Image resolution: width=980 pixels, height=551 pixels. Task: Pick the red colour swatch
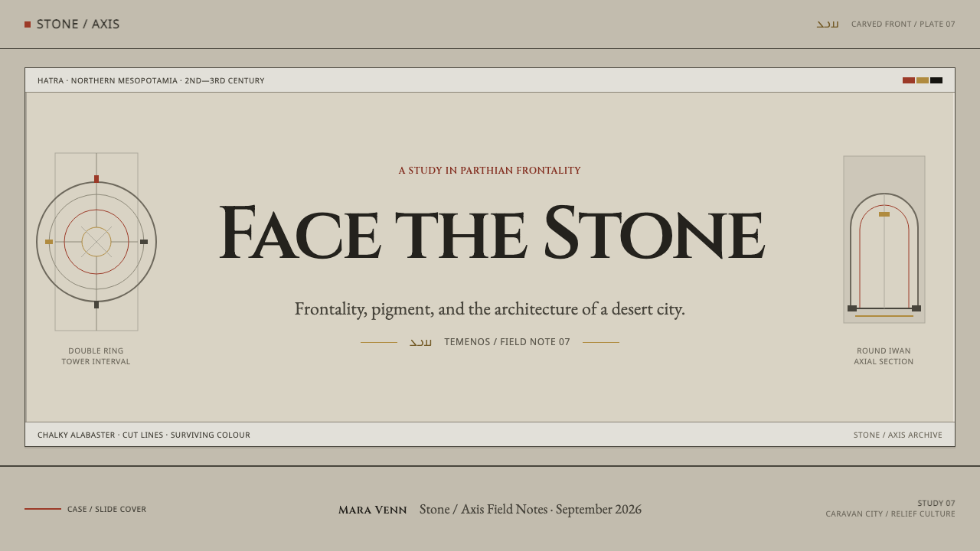click(909, 80)
